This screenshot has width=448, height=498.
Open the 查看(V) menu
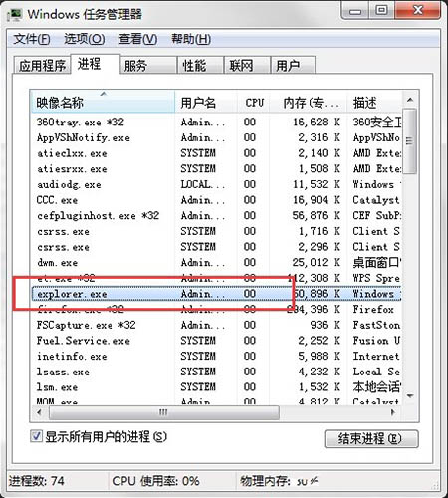[138, 39]
